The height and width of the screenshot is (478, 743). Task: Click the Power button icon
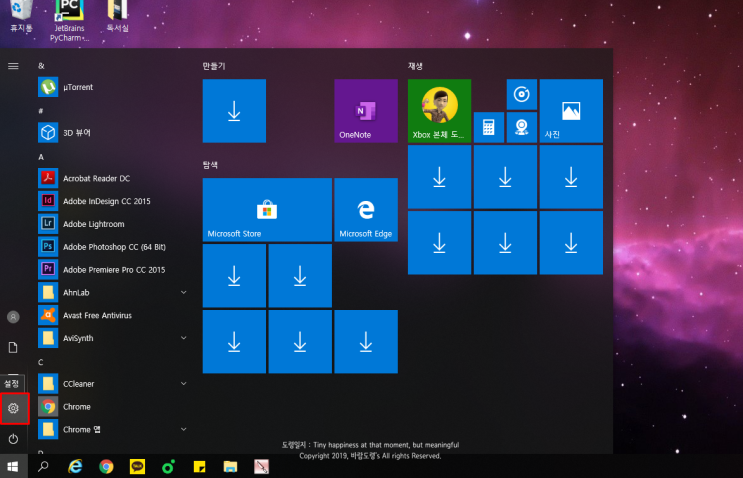pyautogui.click(x=13, y=439)
